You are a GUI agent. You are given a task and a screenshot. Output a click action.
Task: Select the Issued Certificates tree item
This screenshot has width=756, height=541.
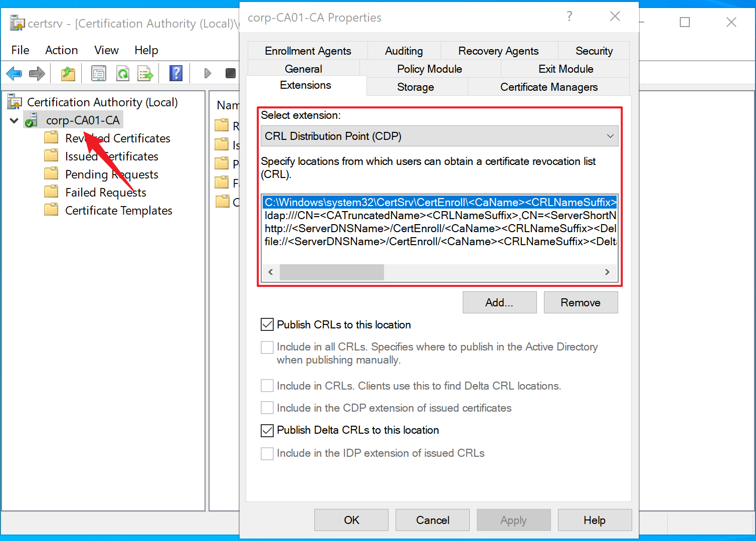(x=111, y=156)
